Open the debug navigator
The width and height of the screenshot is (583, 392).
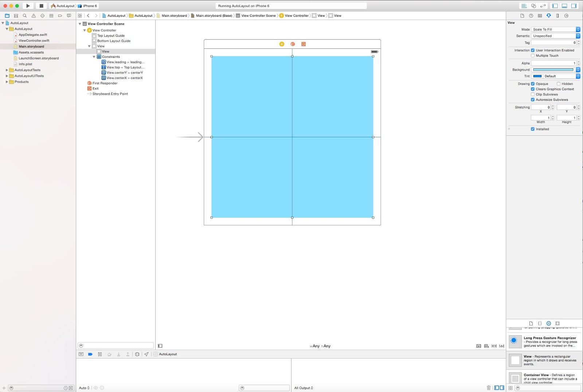(51, 16)
